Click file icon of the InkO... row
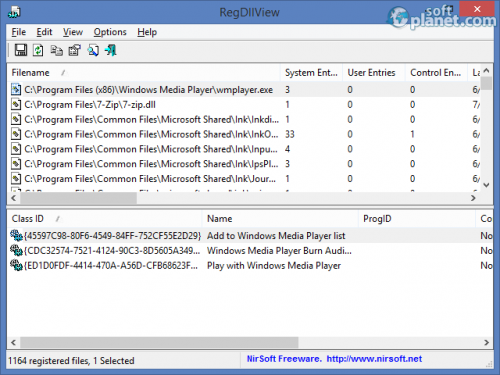 [x=16, y=134]
